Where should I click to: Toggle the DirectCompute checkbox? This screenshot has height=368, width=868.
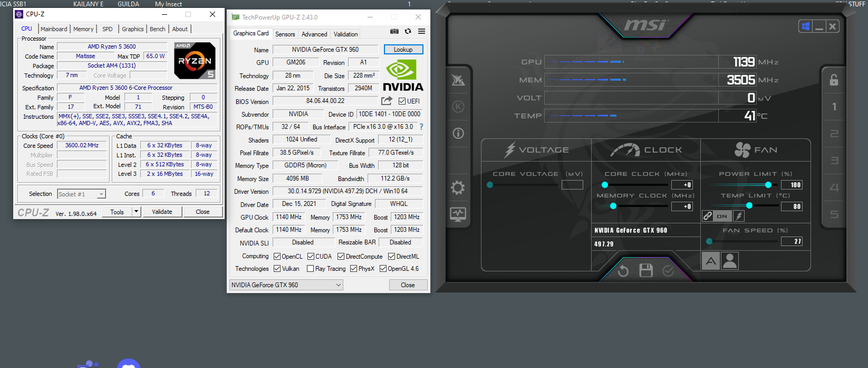point(341,257)
